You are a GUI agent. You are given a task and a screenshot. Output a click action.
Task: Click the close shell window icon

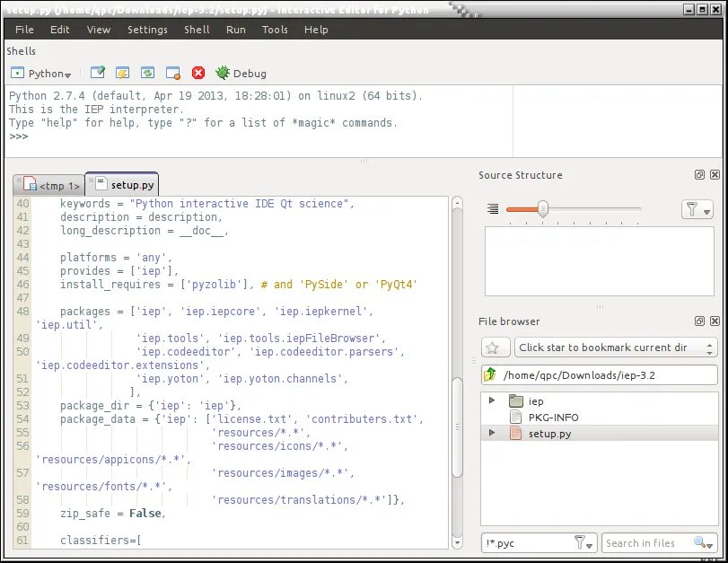(172, 73)
